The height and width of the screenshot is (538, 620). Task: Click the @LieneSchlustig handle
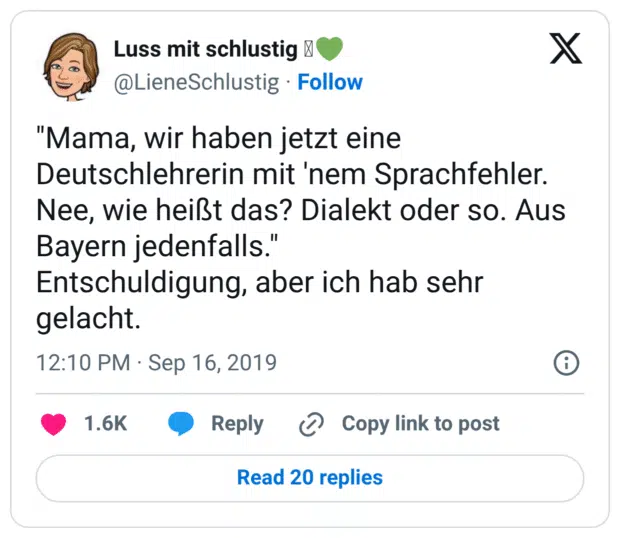pyautogui.click(x=197, y=82)
